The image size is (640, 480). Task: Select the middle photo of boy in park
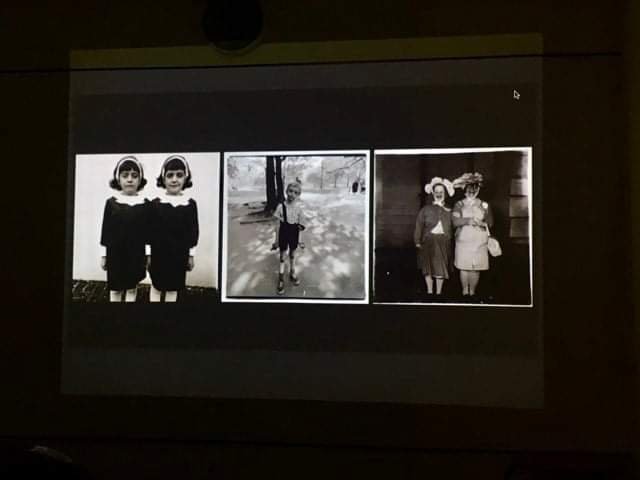pyautogui.click(x=295, y=226)
